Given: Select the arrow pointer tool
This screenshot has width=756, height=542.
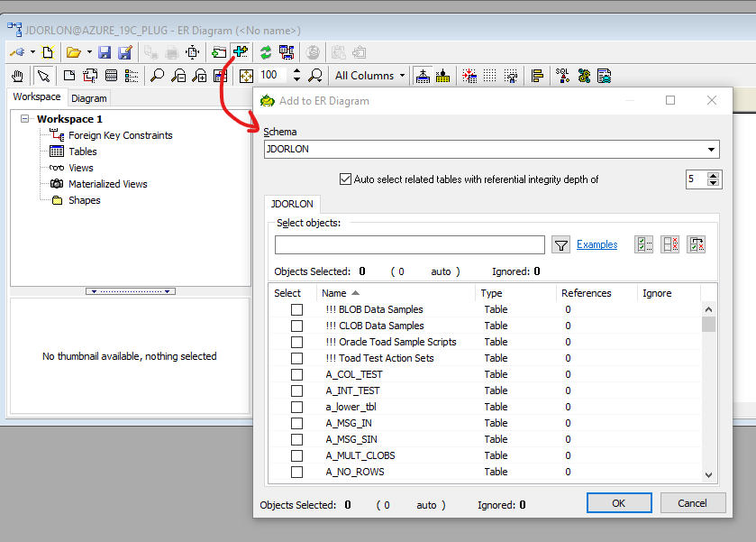Looking at the screenshot, I should [x=43, y=76].
